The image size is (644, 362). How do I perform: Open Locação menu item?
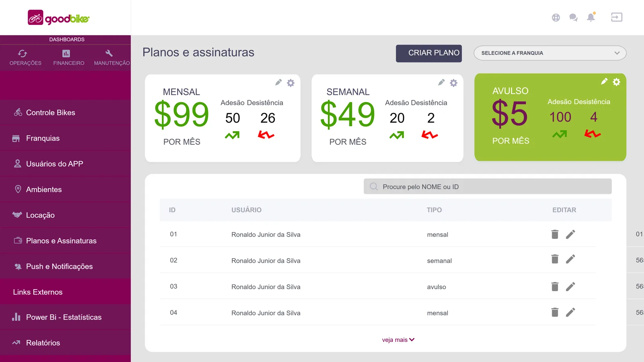65,215
